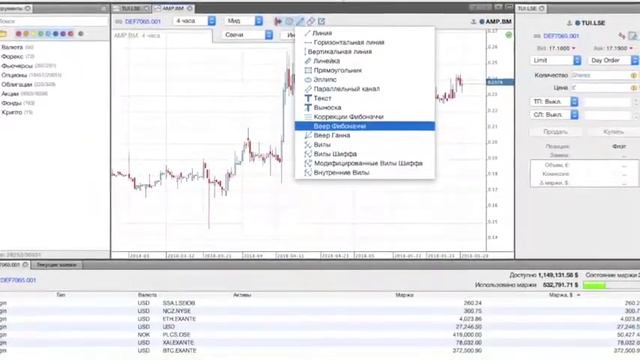The width and height of the screenshot is (640, 360).
Task: Choose Веер Ганна from the menu
Action: pyautogui.click(x=365, y=135)
